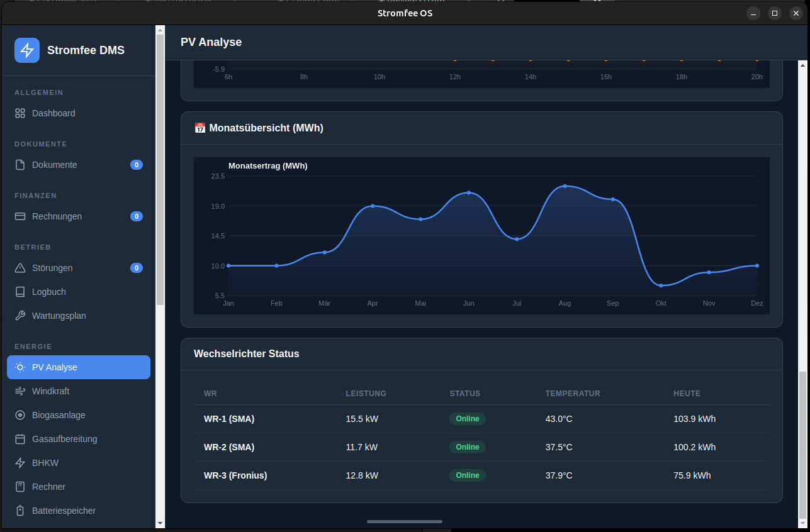Click the August data point on chart

click(x=565, y=186)
